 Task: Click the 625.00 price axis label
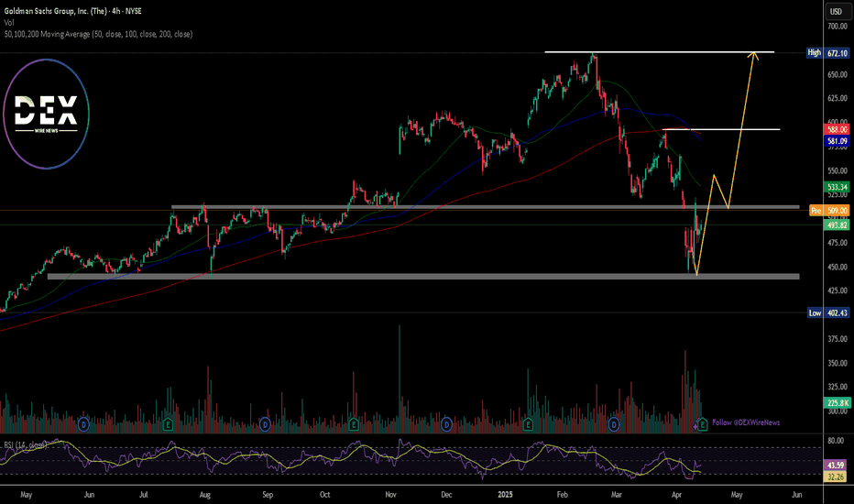click(x=838, y=99)
